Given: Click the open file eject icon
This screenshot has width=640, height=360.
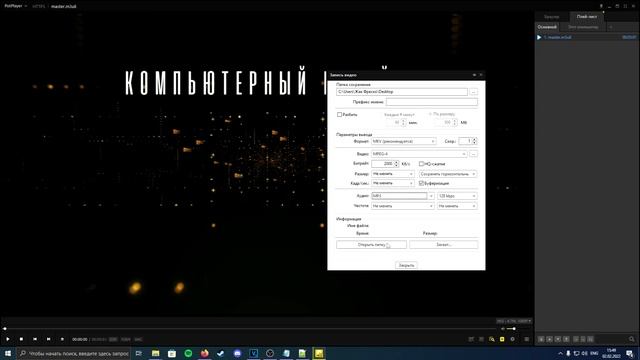Looking at the screenshot, I should pyautogui.click(x=62, y=339).
